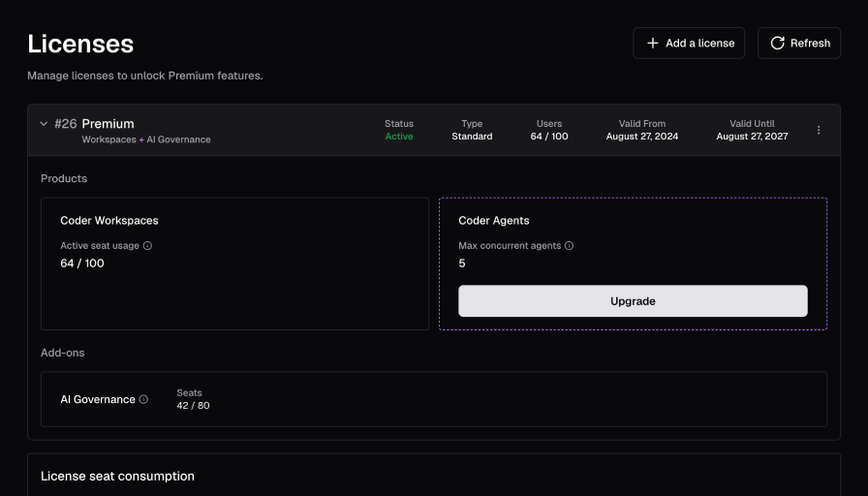Select the Standard license type value
This screenshot has height=496, width=868.
(472, 137)
